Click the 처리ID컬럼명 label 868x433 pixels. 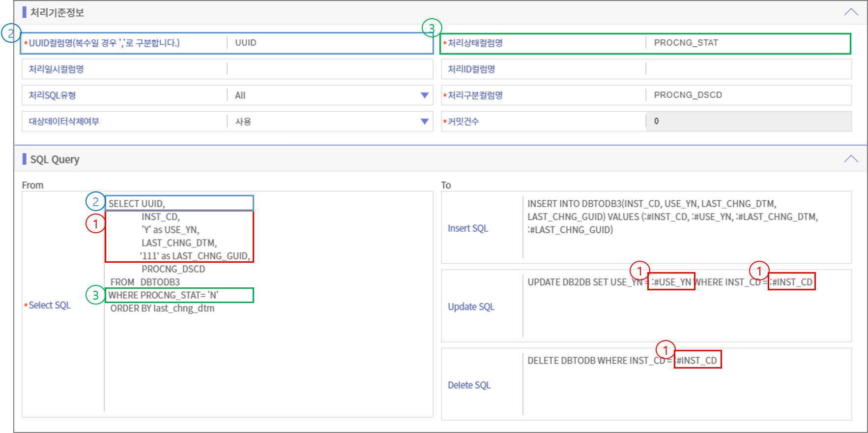(x=471, y=69)
